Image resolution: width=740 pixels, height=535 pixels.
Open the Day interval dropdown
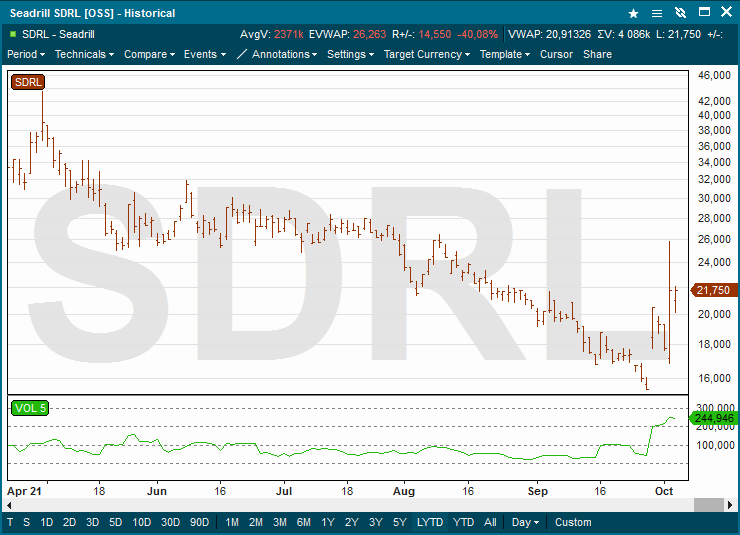[525, 522]
